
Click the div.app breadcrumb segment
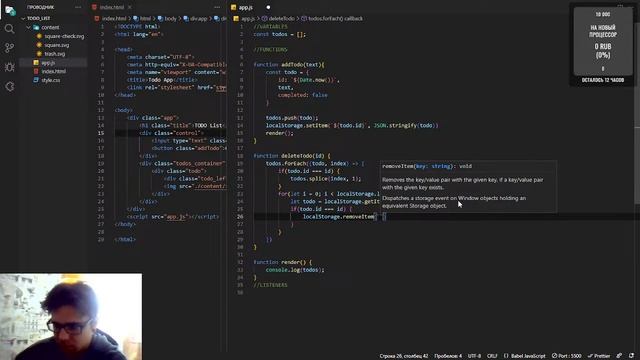pyautogui.click(x=198, y=18)
